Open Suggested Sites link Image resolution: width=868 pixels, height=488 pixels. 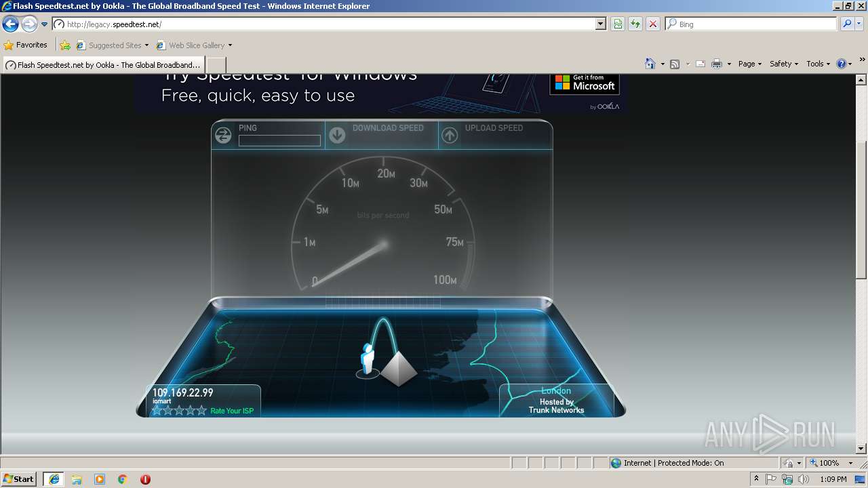click(x=112, y=45)
